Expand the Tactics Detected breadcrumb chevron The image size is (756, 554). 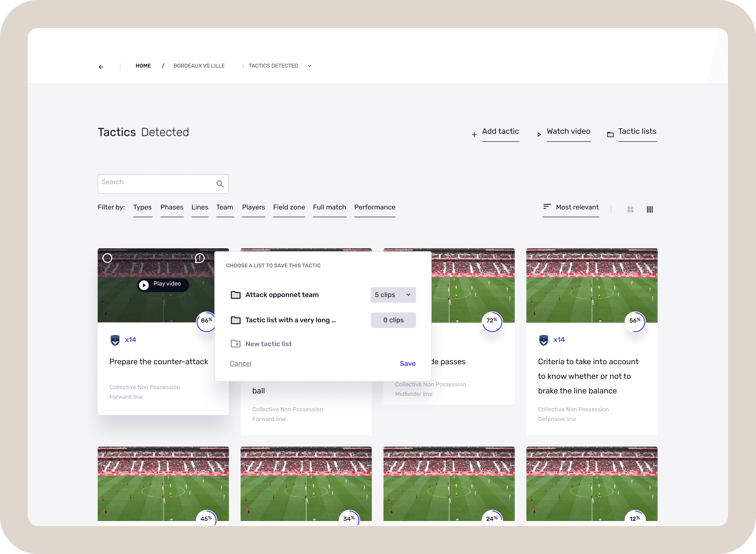309,66
